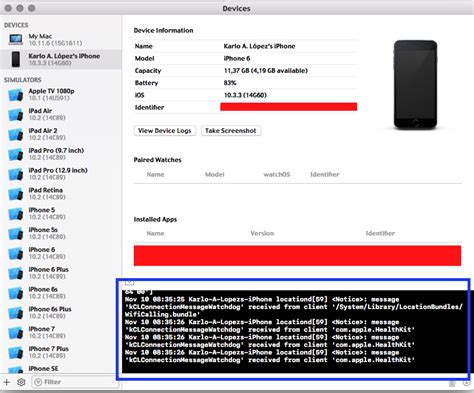
Task: Click the 'Devices' window title
Action: pyautogui.click(x=236, y=8)
